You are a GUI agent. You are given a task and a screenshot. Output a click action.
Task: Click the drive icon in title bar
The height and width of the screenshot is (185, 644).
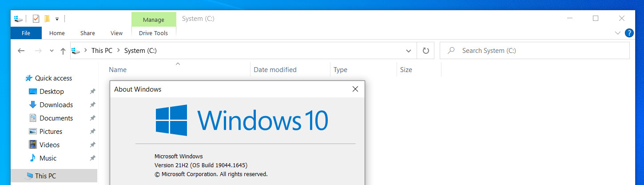tap(18, 19)
